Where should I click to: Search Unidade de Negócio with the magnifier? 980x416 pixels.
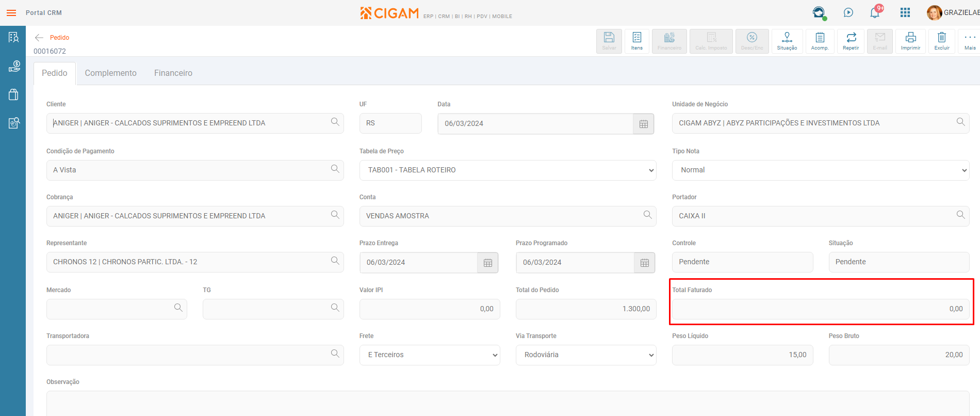960,122
